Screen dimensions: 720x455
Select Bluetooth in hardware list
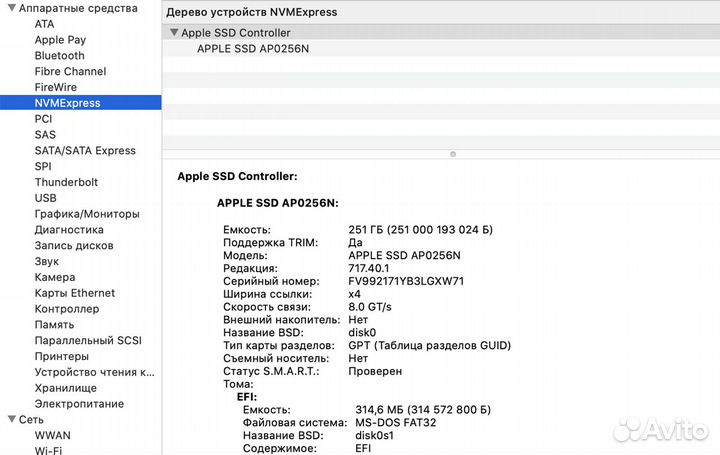60,56
